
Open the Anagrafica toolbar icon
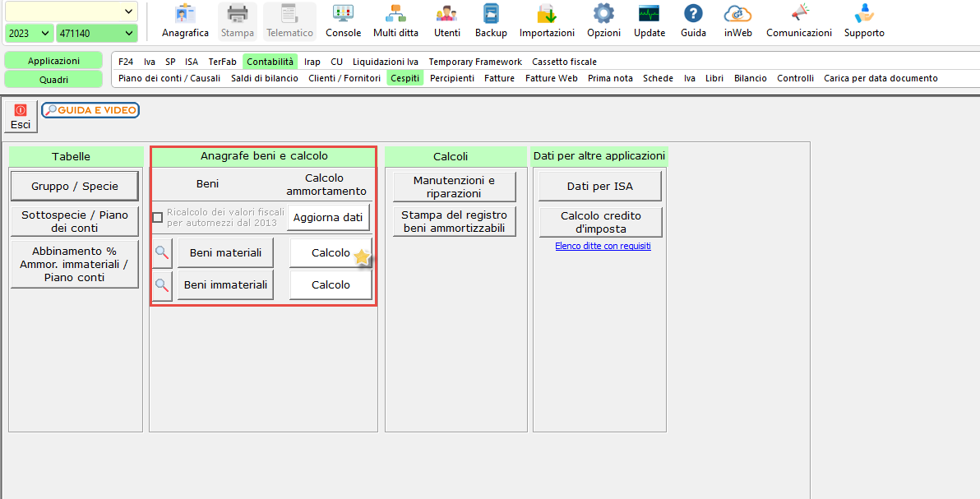[x=185, y=21]
